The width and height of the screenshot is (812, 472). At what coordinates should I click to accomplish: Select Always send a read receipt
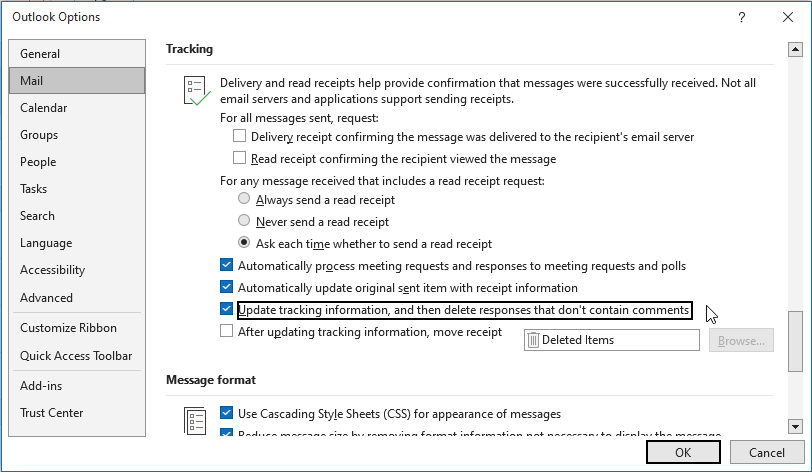tap(244, 198)
